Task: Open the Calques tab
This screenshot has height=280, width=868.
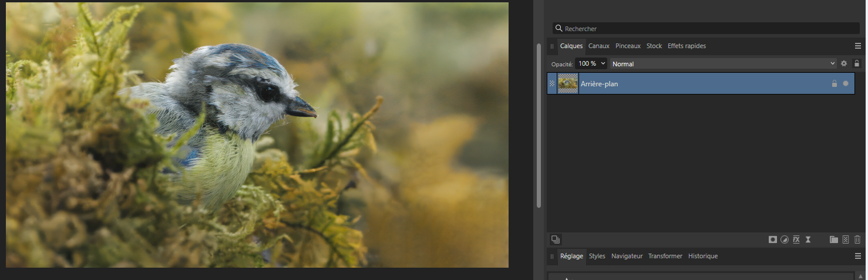Action: coord(571,46)
